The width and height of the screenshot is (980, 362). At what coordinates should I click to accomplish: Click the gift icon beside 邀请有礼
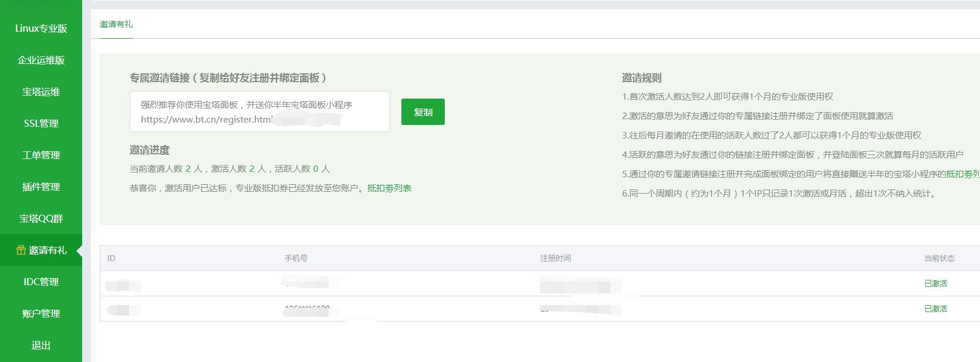tap(21, 251)
